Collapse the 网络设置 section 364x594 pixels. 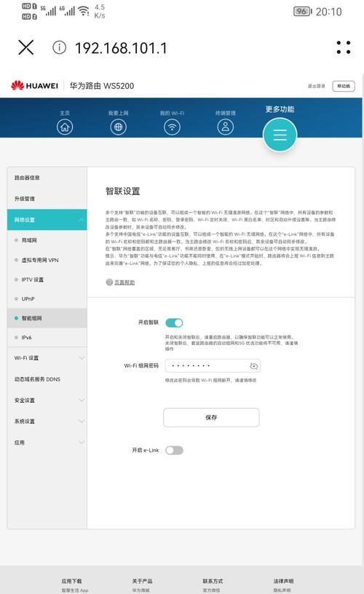(47, 220)
